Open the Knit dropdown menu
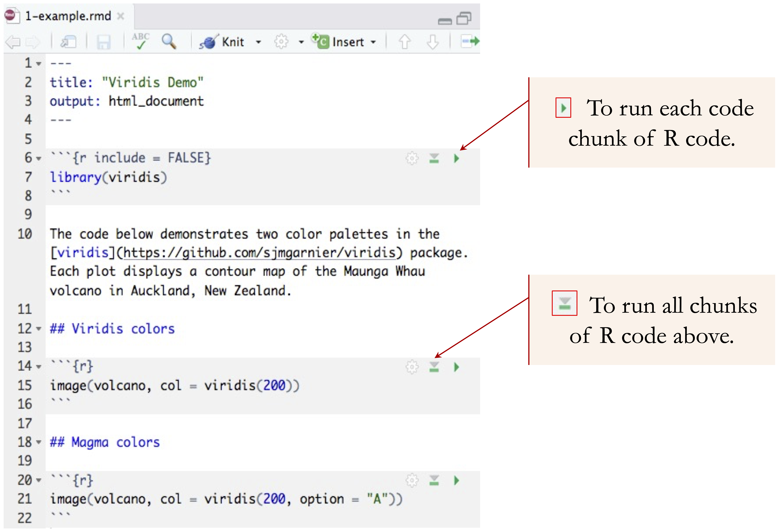The width and height of the screenshot is (777, 532). point(259,42)
